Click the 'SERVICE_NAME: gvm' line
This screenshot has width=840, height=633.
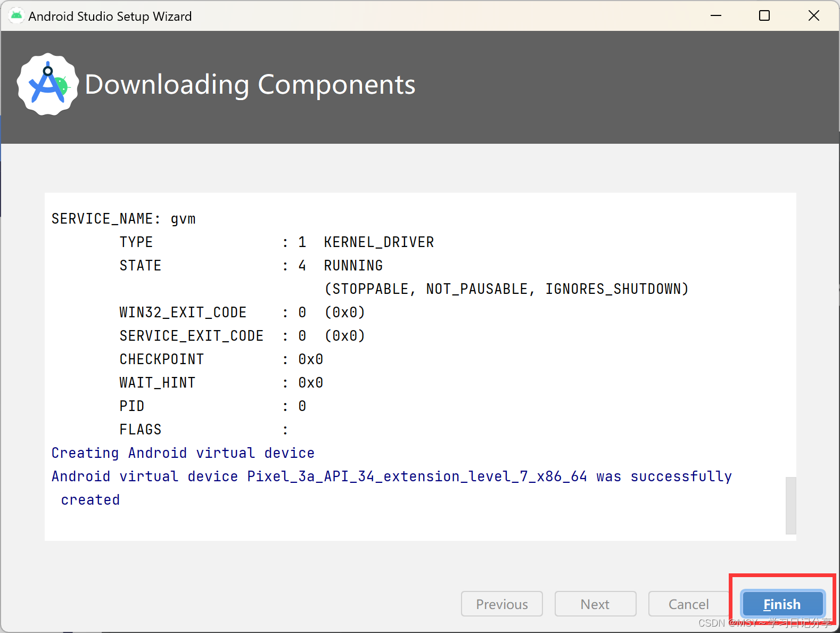(x=123, y=219)
